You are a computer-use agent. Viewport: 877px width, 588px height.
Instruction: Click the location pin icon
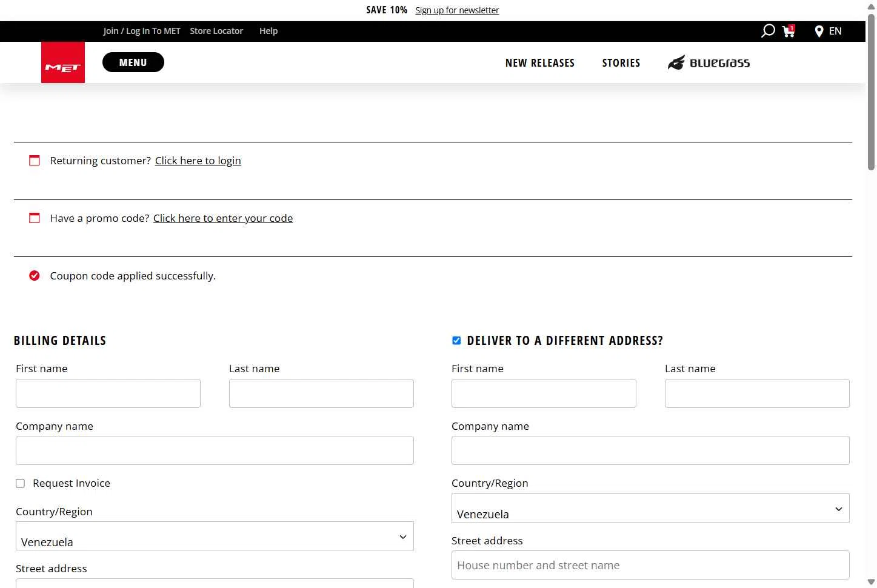819,32
